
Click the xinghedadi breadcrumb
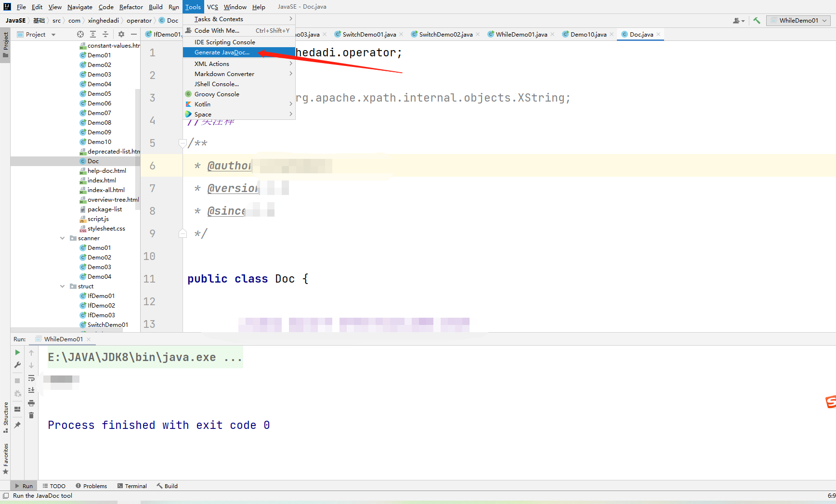pyautogui.click(x=103, y=21)
